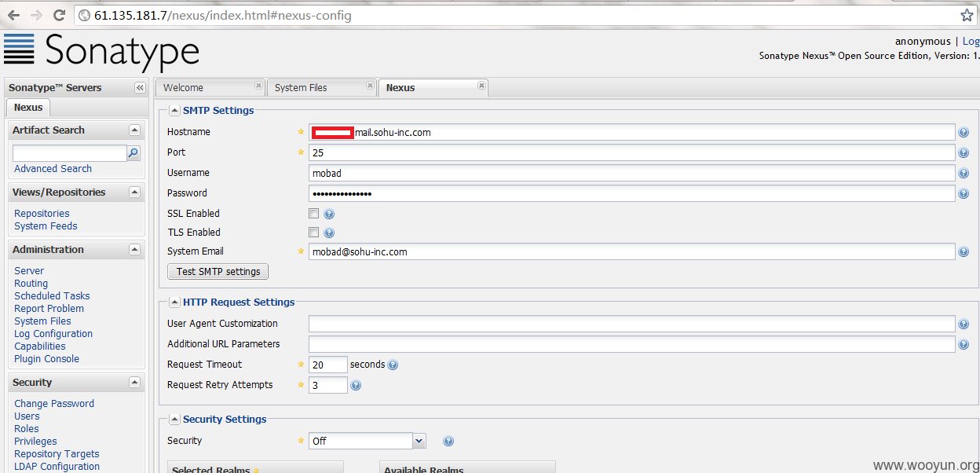
Task: Open Roles link
Action: click(x=26, y=429)
